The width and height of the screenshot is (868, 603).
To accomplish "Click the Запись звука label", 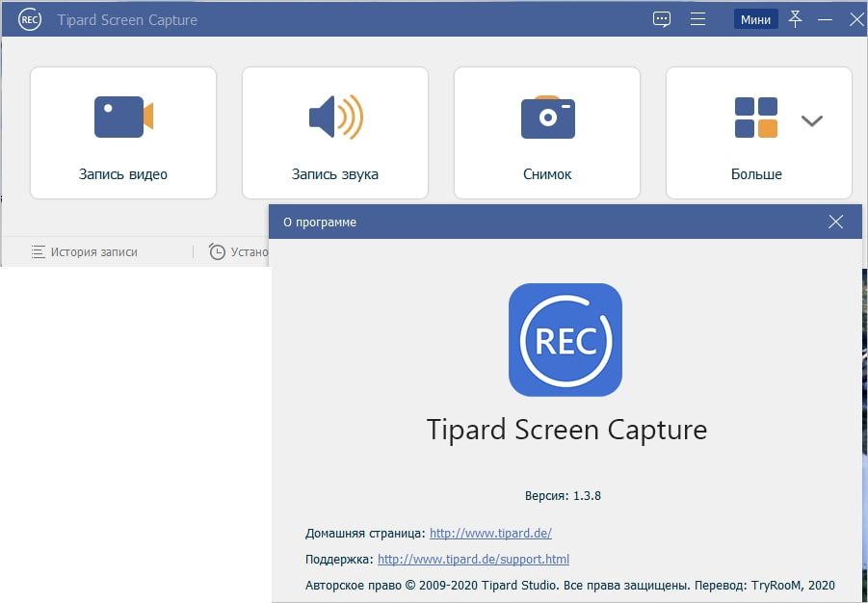I will 335,173.
